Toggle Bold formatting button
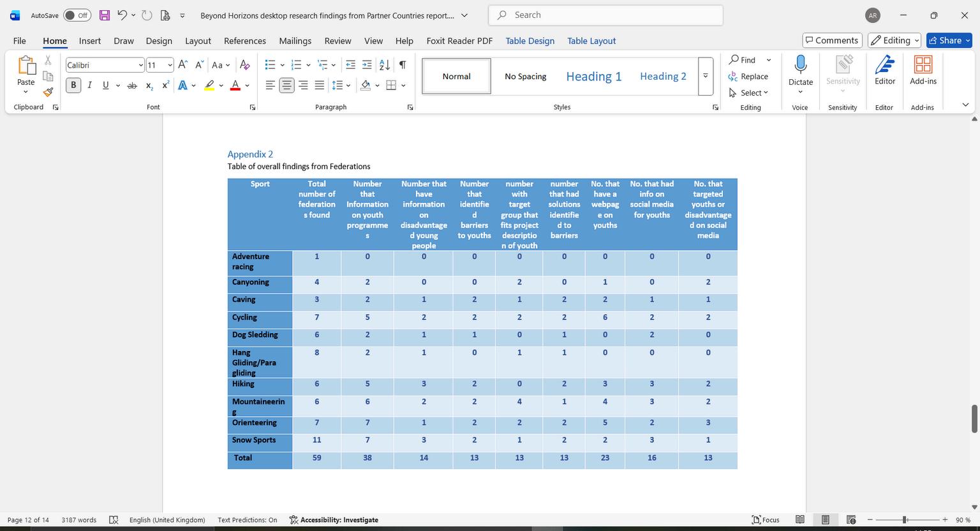The width and height of the screenshot is (980, 531). pos(73,86)
